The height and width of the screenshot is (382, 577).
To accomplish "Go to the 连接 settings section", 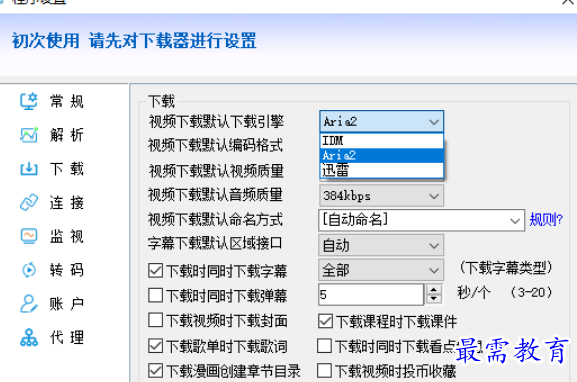I will click(67, 202).
